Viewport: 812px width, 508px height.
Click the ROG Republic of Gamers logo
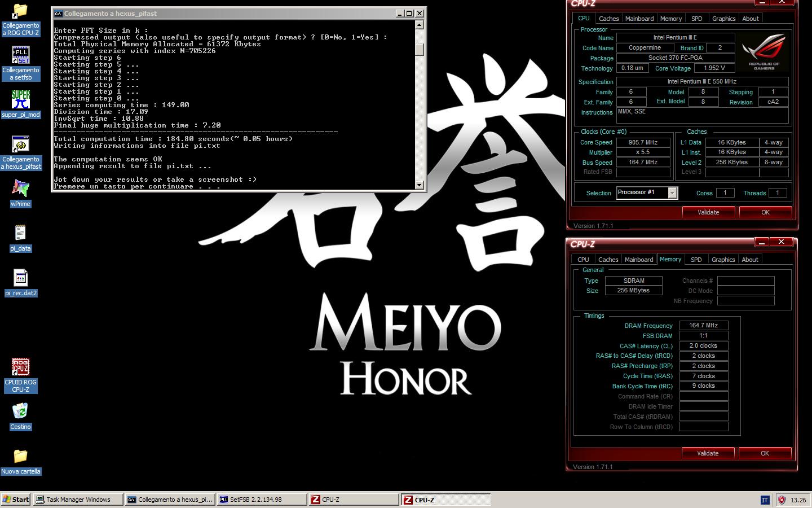764,52
